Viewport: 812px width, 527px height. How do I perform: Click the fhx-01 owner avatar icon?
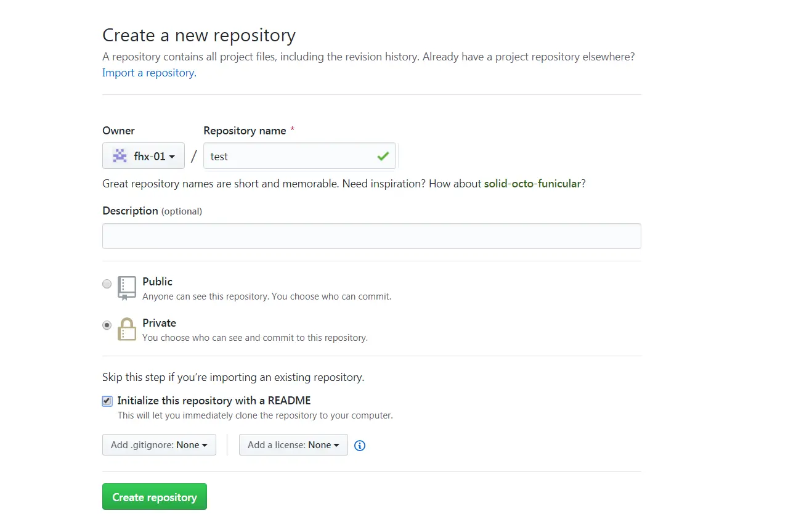(120, 156)
